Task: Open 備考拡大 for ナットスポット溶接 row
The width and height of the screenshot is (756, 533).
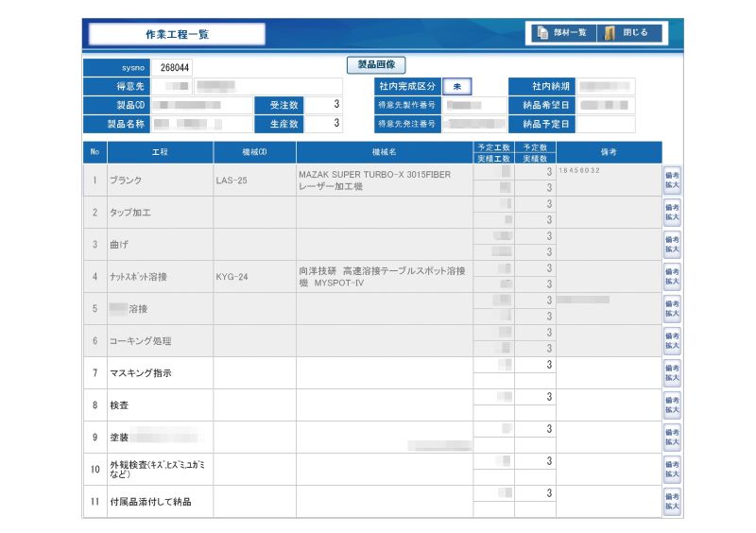Action: coord(672,276)
